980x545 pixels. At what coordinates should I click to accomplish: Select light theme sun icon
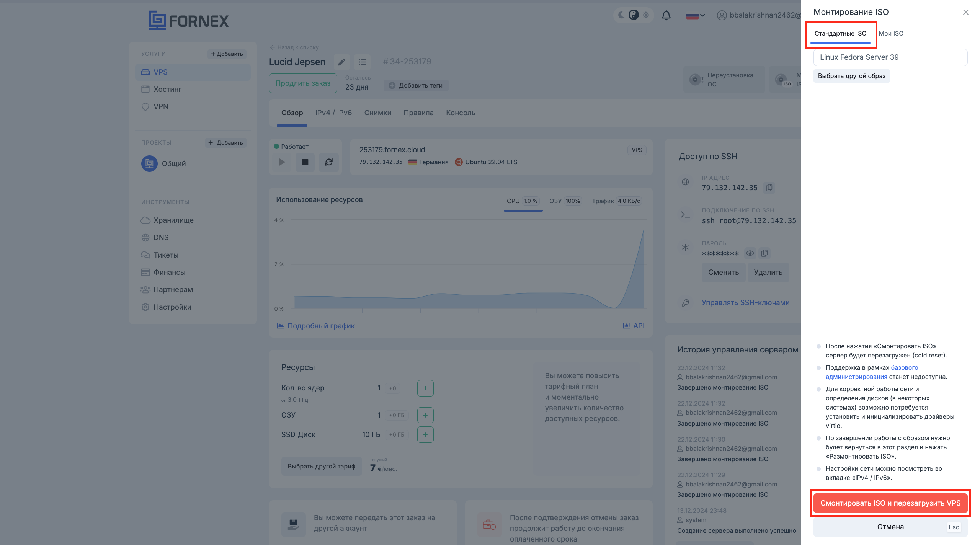coord(646,15)
